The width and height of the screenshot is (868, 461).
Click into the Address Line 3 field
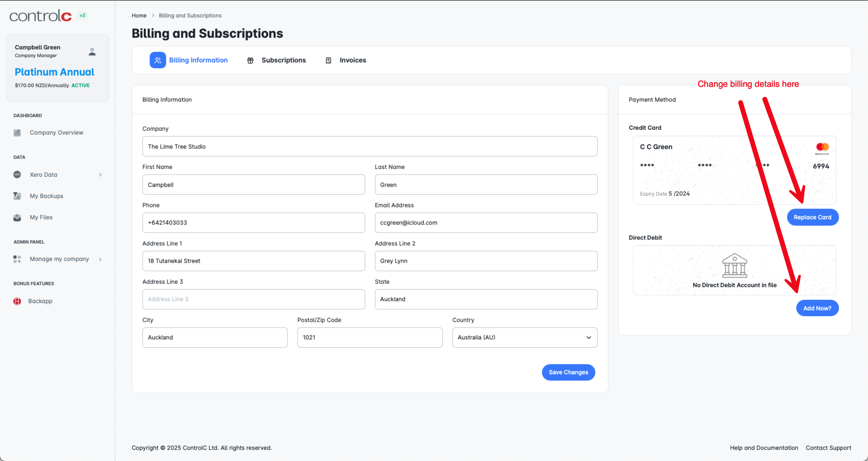point(253,299)
